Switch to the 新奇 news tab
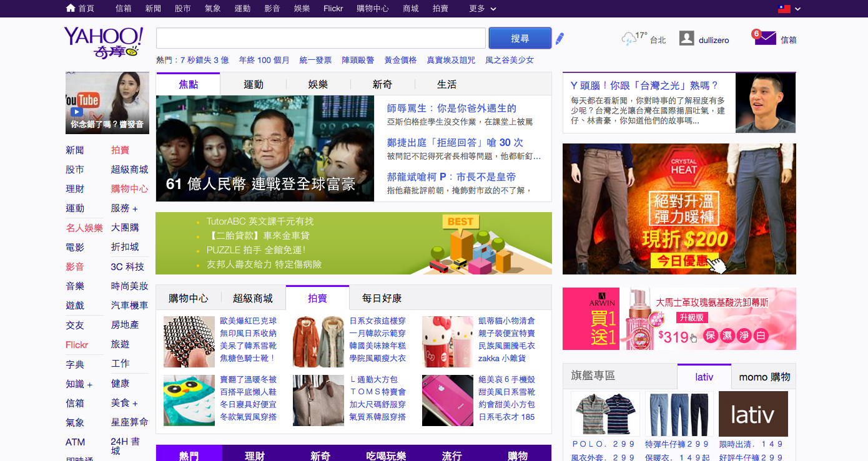This screenshot has width=868, height=461. (382, 84)
